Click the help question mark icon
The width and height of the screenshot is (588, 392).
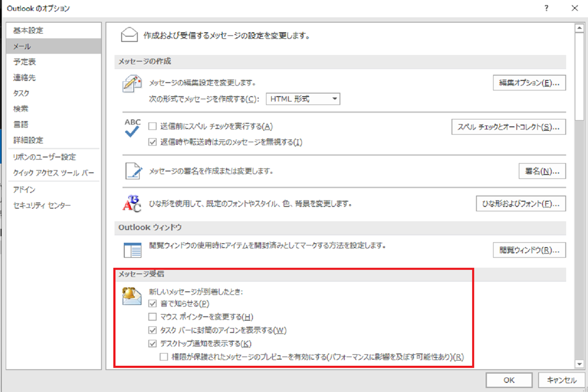tap(546, 8)
